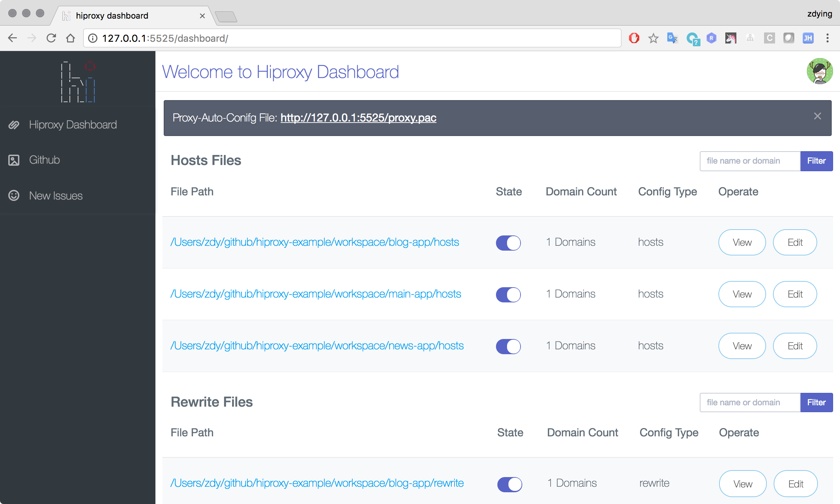The height and width of the screenshot is (504, 840).
Task: Open the Google Translate extension icon
Action: click(x=672, y=38)
